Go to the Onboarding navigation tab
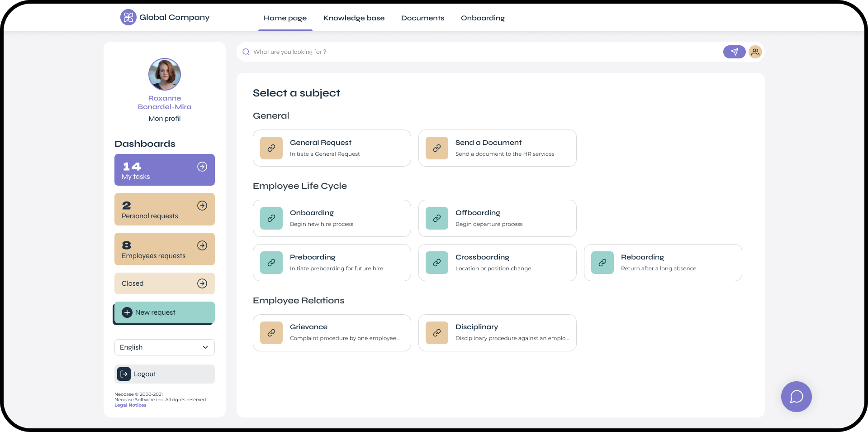Screen dimensions: 868x432 click(483, 18)
